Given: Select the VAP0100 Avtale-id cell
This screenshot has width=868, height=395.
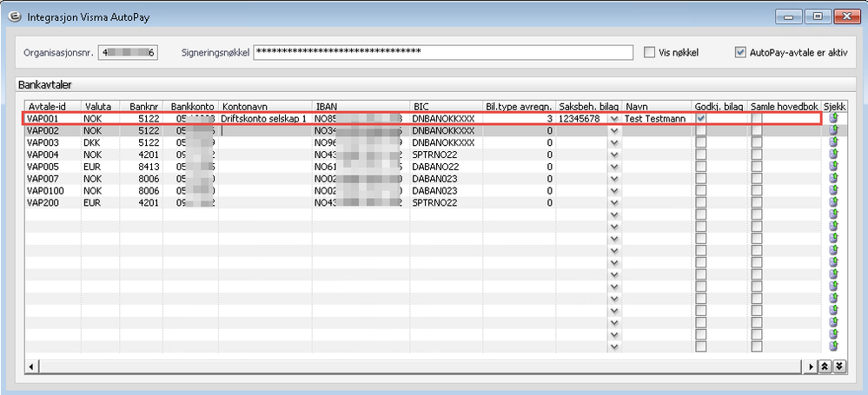Looking at the screenshot, I should tap(53, 191).
